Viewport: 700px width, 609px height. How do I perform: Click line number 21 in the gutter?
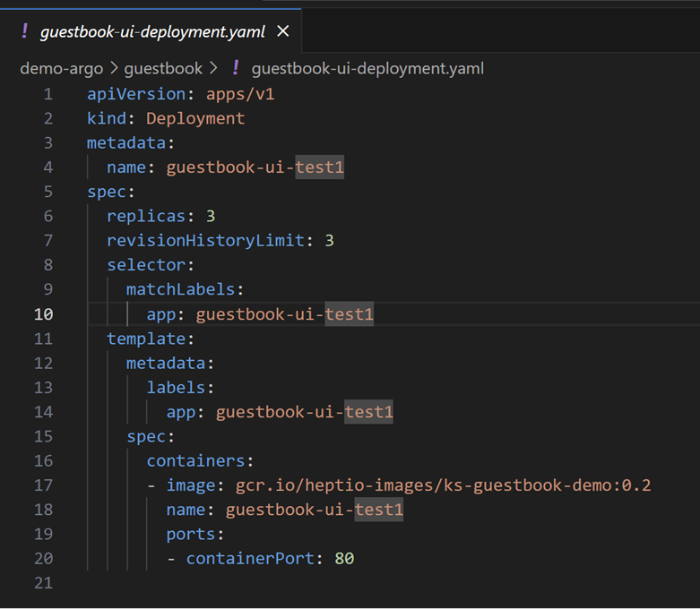tap(43, 583)
